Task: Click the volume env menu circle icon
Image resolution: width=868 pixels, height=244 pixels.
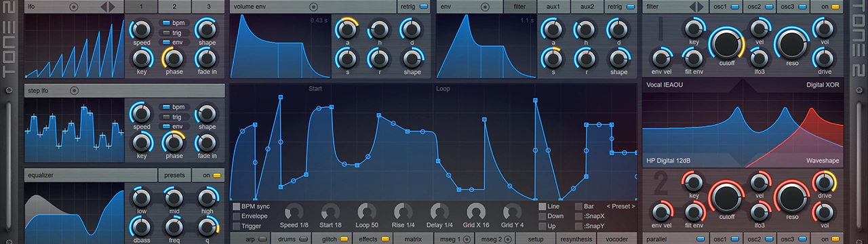Action: [x=313, y=7]
